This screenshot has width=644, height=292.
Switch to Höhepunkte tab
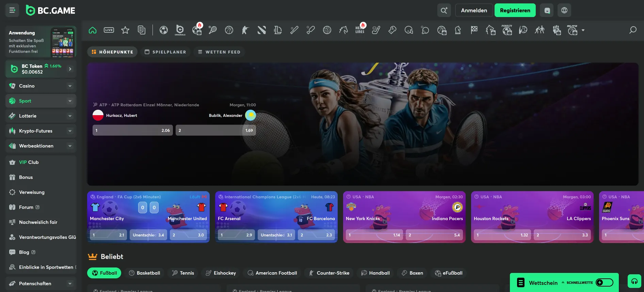(112, 52)
